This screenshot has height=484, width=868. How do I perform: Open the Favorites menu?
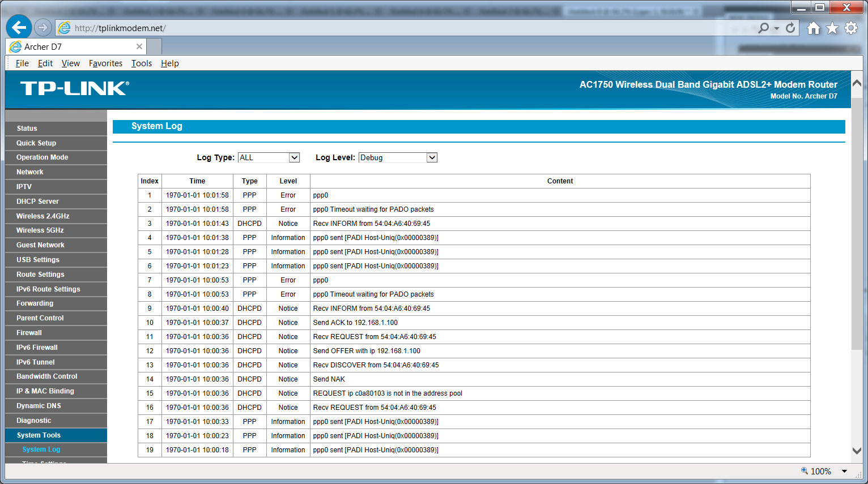coord(105,63)
